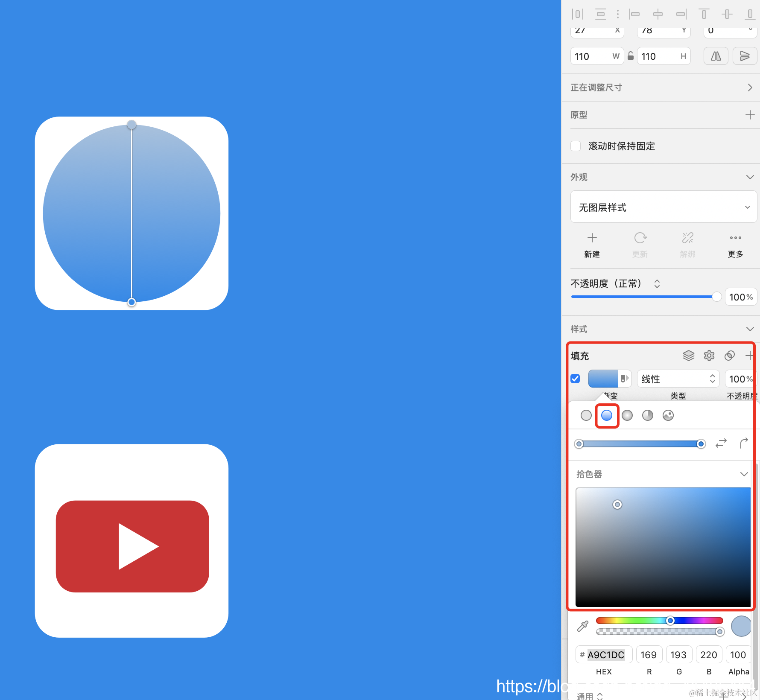
Task: Click the fill blend mode icon
Action: [x=730, y=356]
